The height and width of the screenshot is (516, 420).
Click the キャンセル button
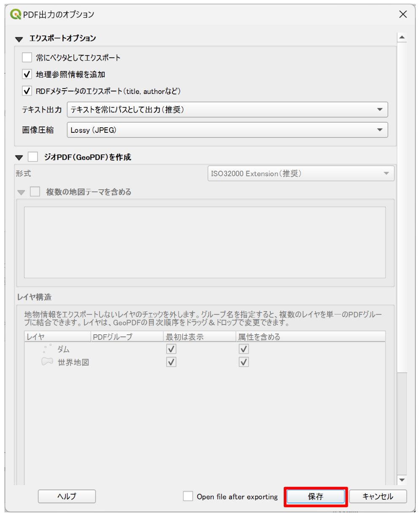[x=378, y=497]
